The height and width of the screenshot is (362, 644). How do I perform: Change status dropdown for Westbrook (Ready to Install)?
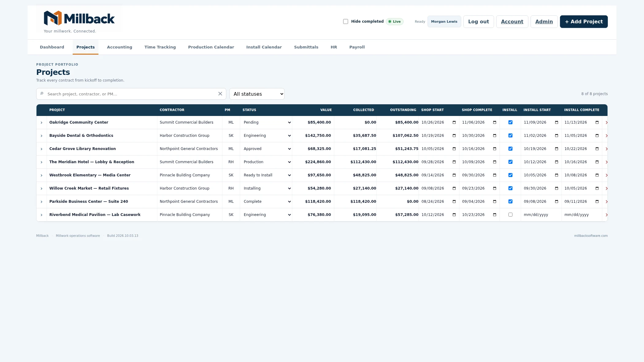tap(266, 175)
